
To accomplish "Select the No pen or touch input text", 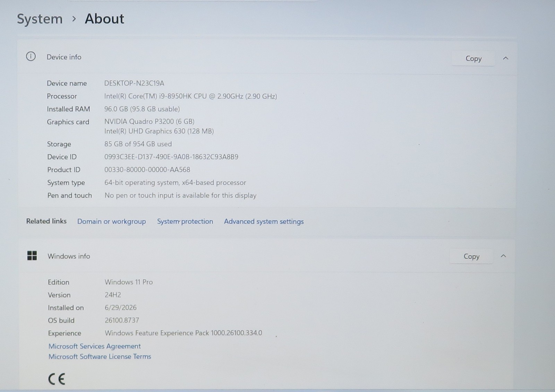I will click(180, 195).
